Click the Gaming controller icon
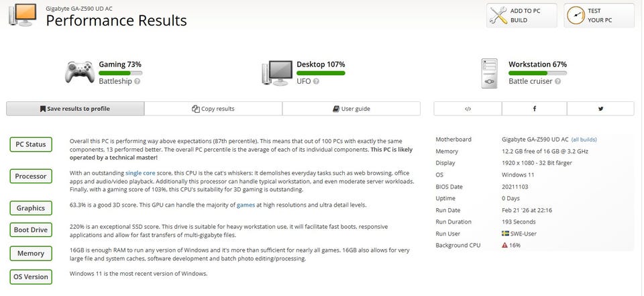644x296 pixels. pos(78,72)
